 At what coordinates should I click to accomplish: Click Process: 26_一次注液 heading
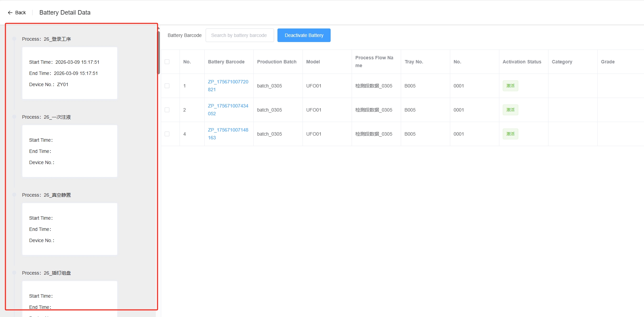[x=46, y=117]
